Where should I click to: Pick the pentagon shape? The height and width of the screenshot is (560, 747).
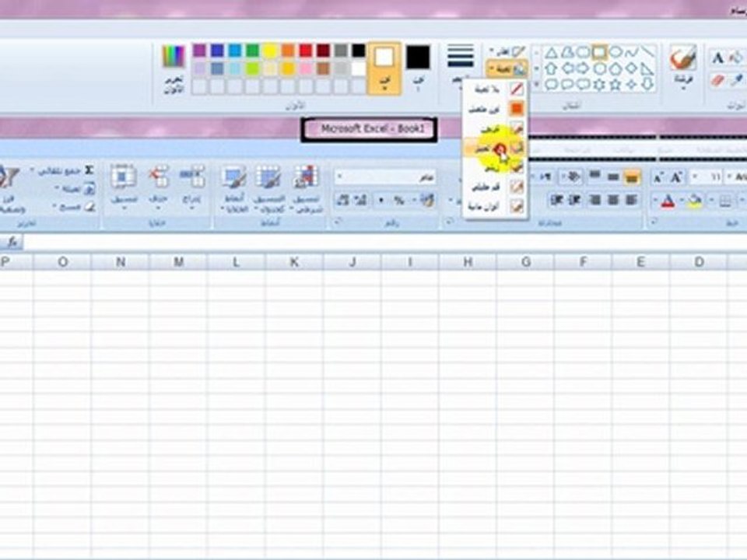click(615, 68)
